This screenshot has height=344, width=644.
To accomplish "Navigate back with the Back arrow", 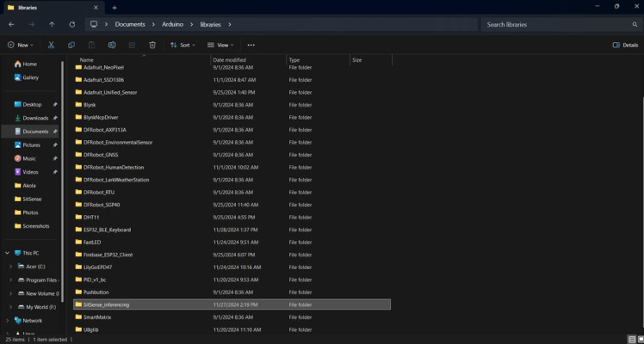I will tap(11, 24).
